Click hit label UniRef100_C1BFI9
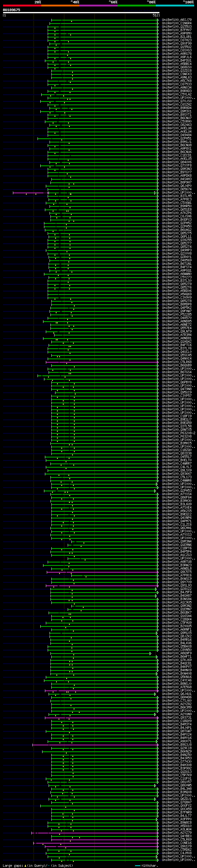The height and width of the screenshot is (868, 197). (177, 416)
